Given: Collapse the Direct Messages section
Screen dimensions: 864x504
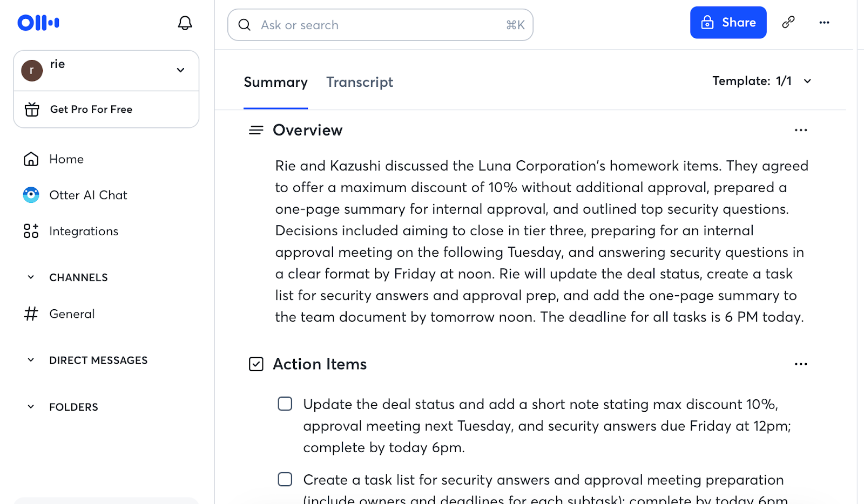Looking at the screenshot, I should (x=31, y=360).
